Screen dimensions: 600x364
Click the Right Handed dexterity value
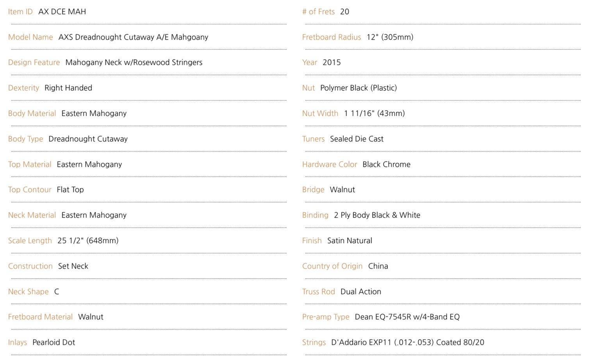pyautogui.click(x=68, y=88)
